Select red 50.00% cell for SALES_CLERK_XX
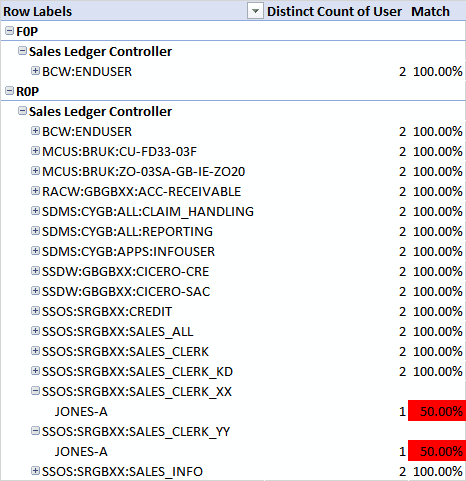The height and width of the screenshot is (481, 466). pos(437,411)
